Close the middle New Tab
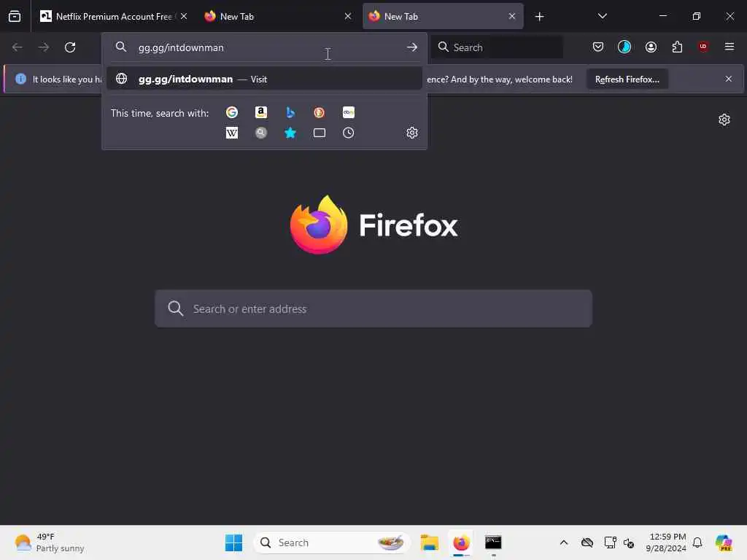 point(348,16)
